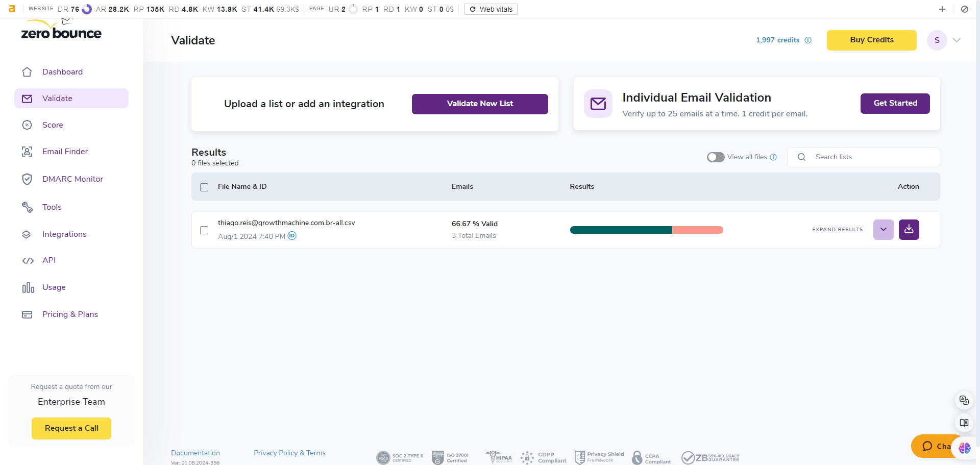Click the DMARC Monitor shield icon
Image resolution: width=980 pixels, height=465 pixels.
[x=27, y=179]
